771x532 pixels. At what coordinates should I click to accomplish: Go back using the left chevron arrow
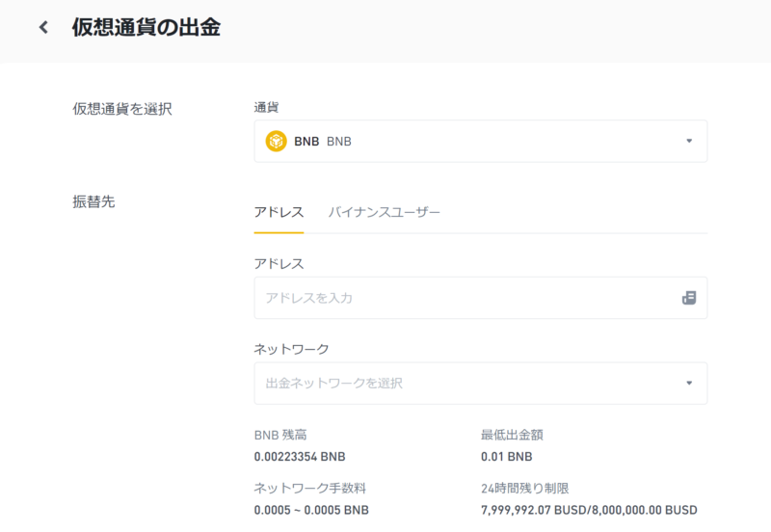[43, 27]
